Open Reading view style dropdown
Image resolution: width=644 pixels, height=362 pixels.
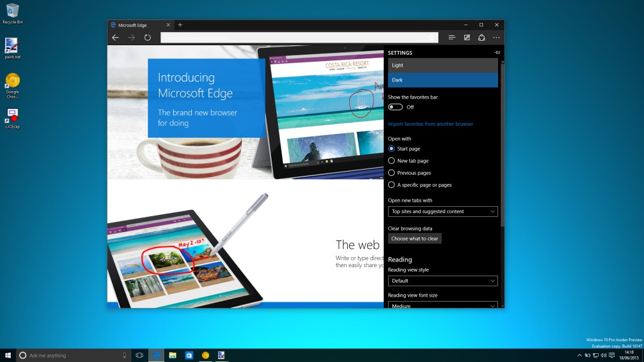pos(443,281)
